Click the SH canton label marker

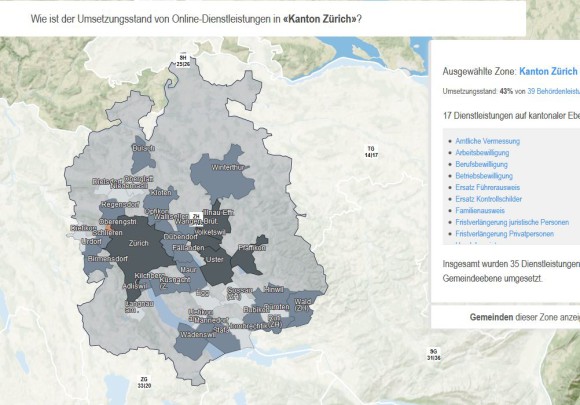183,61
